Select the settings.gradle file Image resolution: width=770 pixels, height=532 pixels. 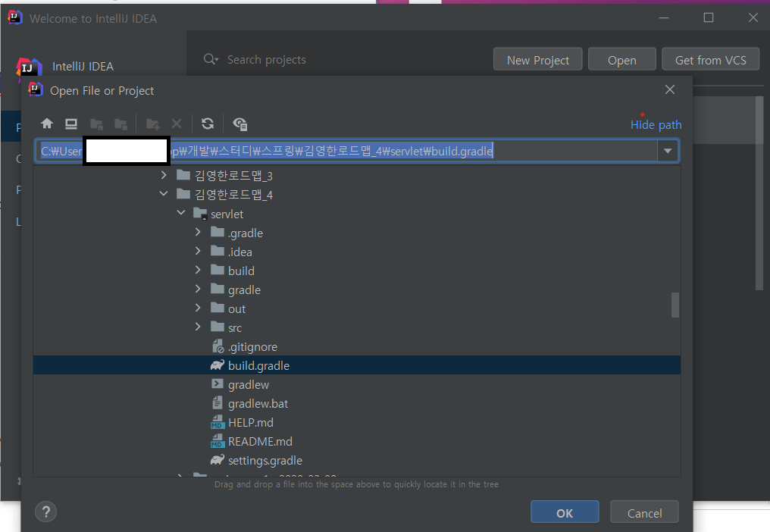pos(265,460)
